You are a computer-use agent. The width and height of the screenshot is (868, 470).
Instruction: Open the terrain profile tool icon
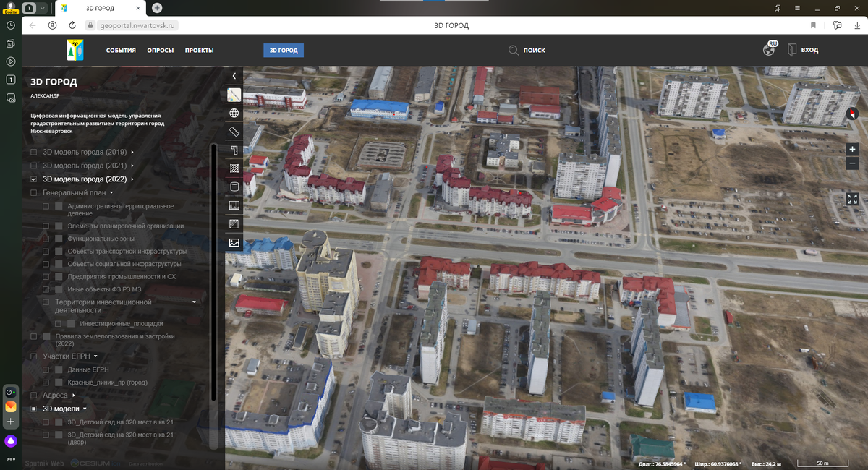(x=234, y=205)
